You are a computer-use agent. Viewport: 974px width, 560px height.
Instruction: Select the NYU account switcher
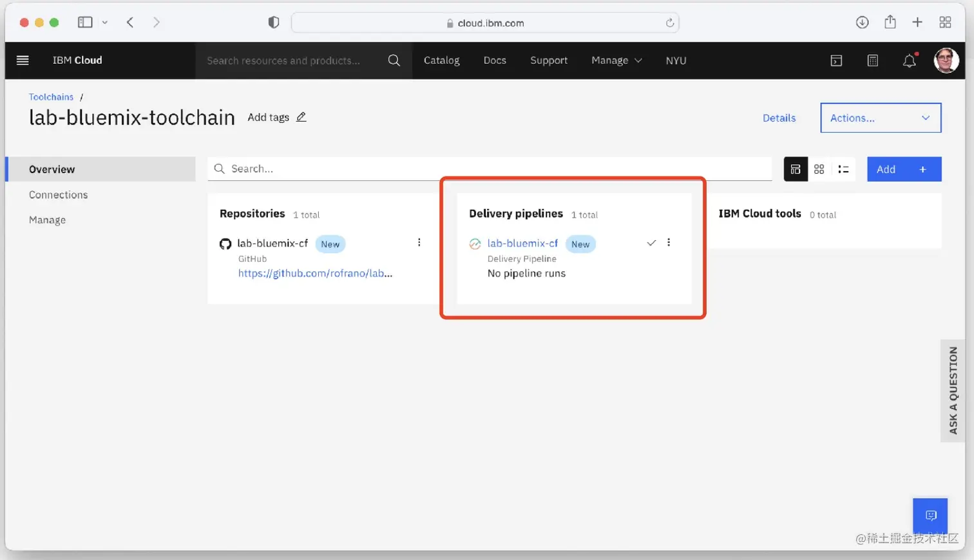click(676, 61)
